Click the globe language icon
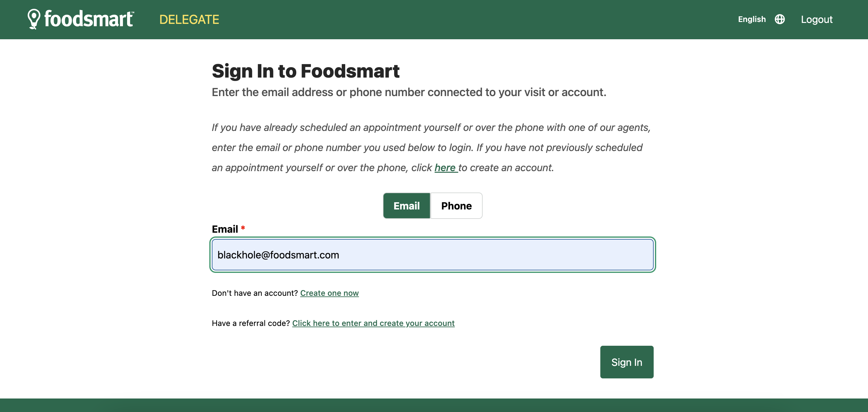 tap(780, 19)
